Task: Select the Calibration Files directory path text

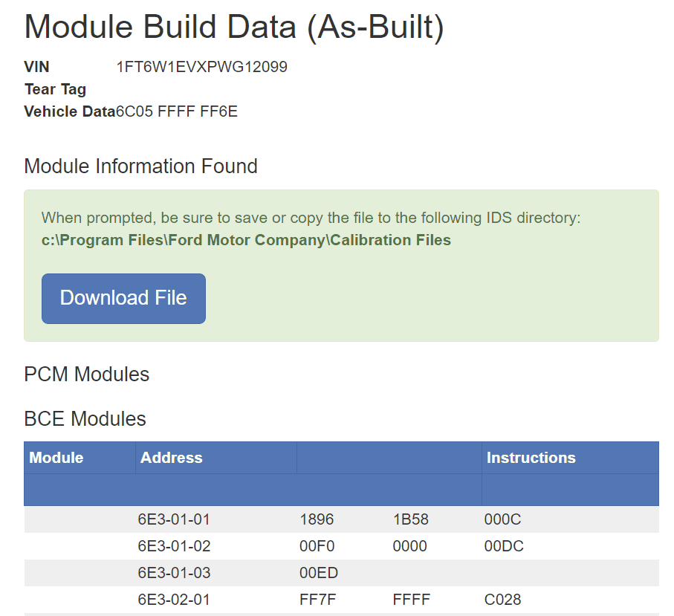Action: (246, 240)
